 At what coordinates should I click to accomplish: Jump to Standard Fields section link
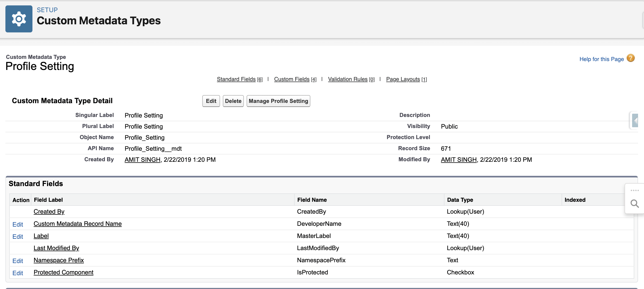point(236,79)
